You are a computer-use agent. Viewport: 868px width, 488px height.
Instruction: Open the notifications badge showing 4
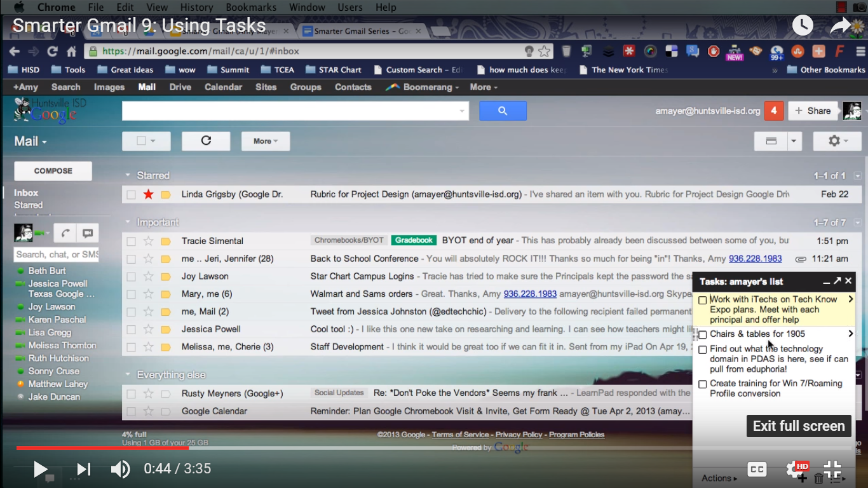pyautogui.click(x=773, y=111)
